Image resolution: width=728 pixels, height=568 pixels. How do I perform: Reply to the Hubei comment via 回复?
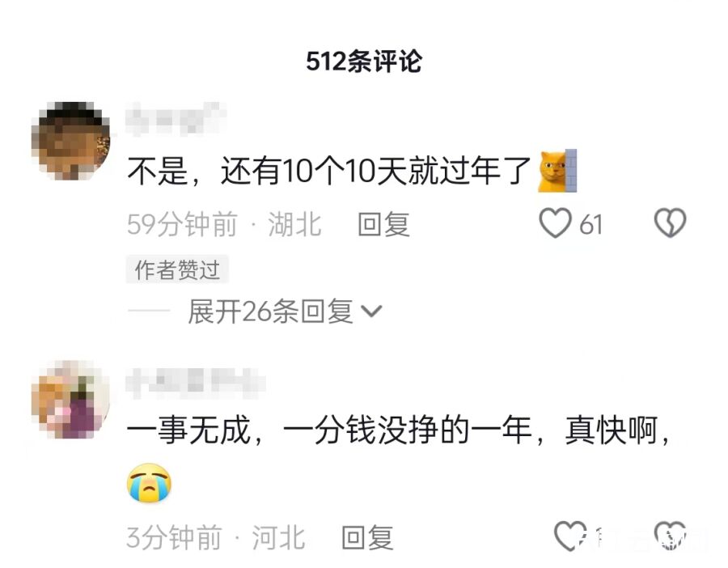pos(383,224)
